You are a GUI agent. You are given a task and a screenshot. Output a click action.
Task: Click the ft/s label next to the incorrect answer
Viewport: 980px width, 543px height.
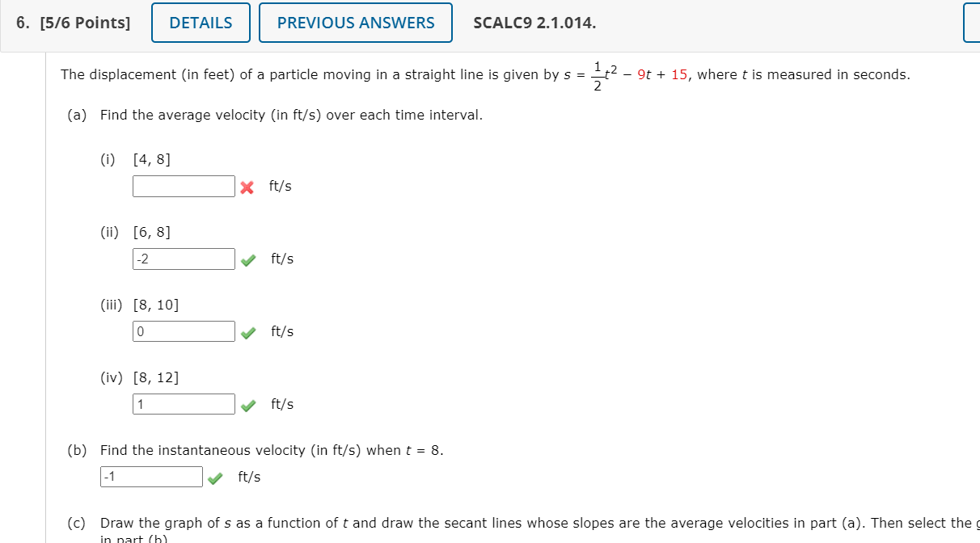pyautogui.click(x=281, y=186)
